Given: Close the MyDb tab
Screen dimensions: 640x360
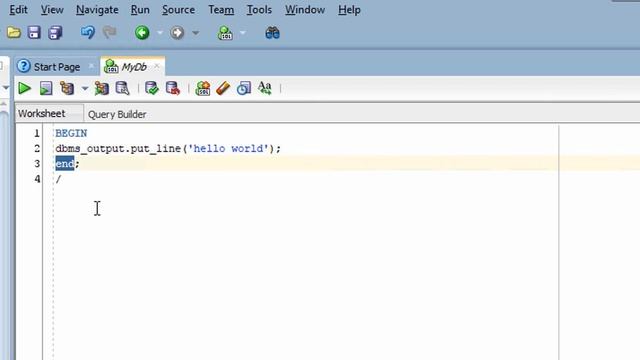Looking at the screenshot, I should point(157,66).
